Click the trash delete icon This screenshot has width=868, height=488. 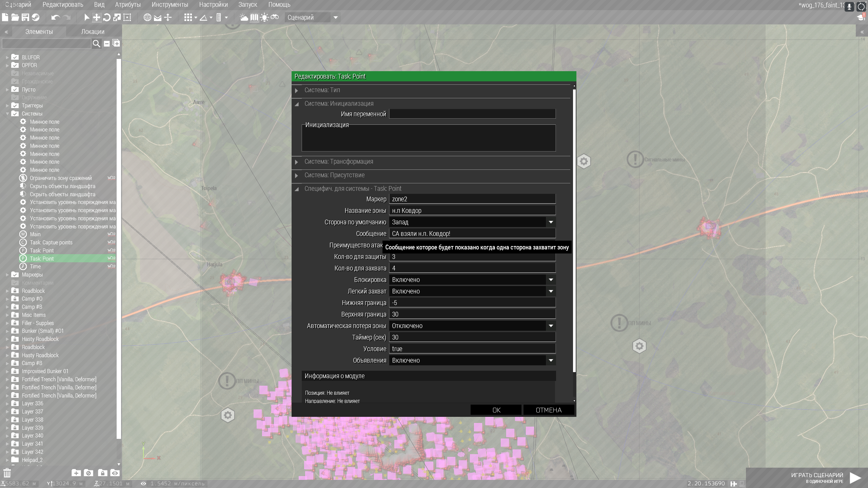(x=7, y=473)
